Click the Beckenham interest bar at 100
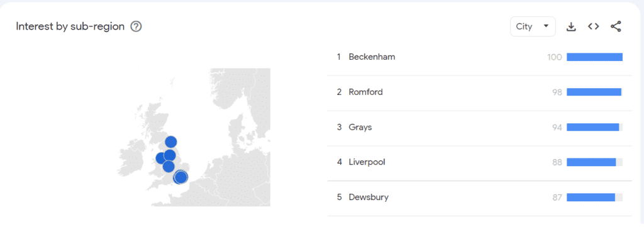Screen dimensions: 644x229 pos(595,57)
